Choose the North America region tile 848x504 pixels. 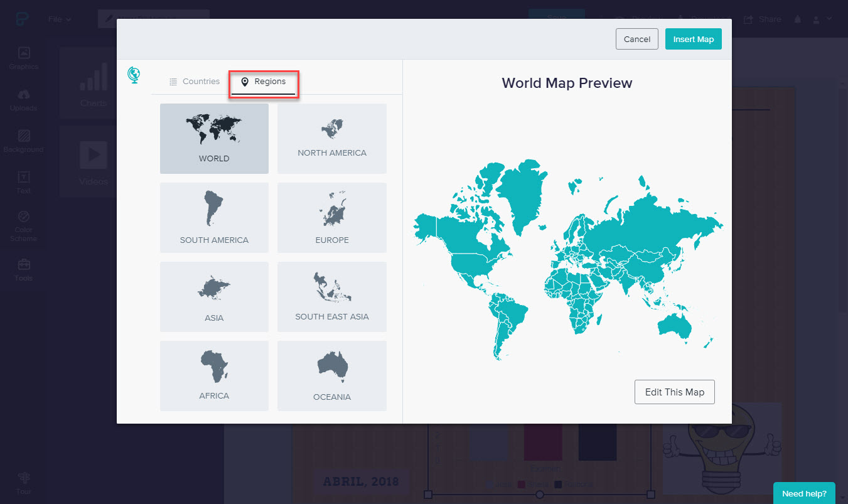332,138
